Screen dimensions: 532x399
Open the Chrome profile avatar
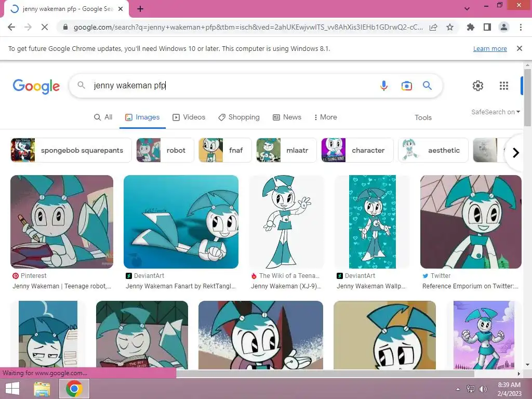coord(504,27)
